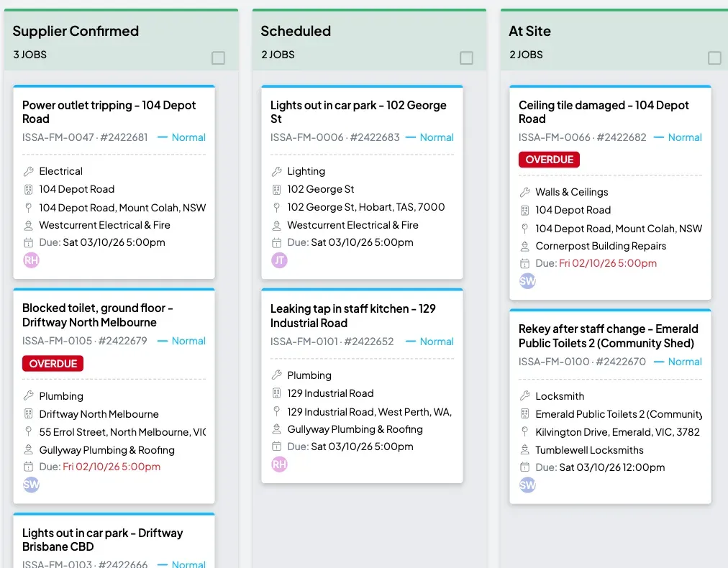Click address 129 Industrial Road, West Perth
Viewport: 728px width, 568px height.
[x=370, y=411]
